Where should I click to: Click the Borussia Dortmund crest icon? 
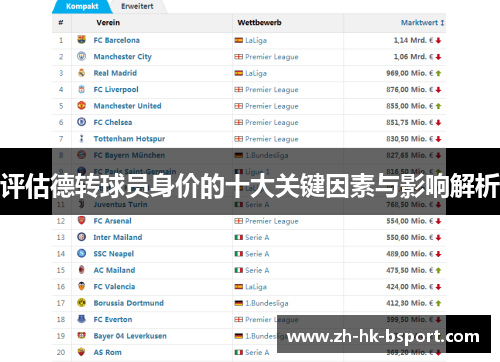coord(81,303)
